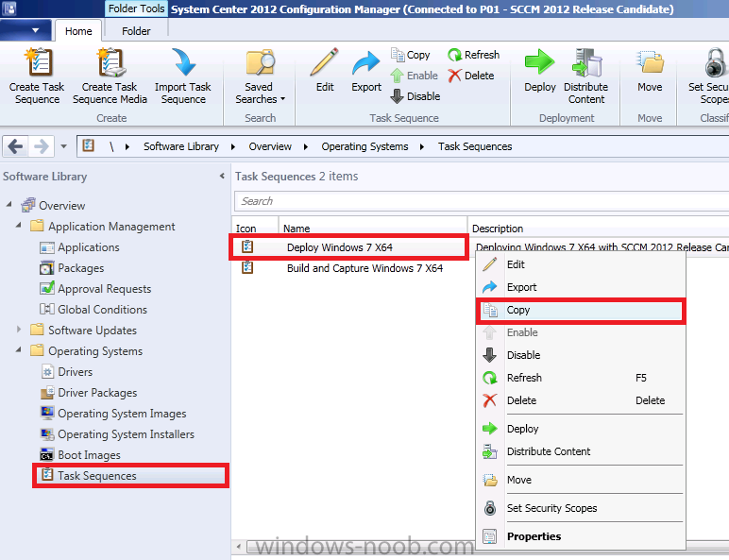
Task: Choose Copy from the context menu
Action: (580, 311)
